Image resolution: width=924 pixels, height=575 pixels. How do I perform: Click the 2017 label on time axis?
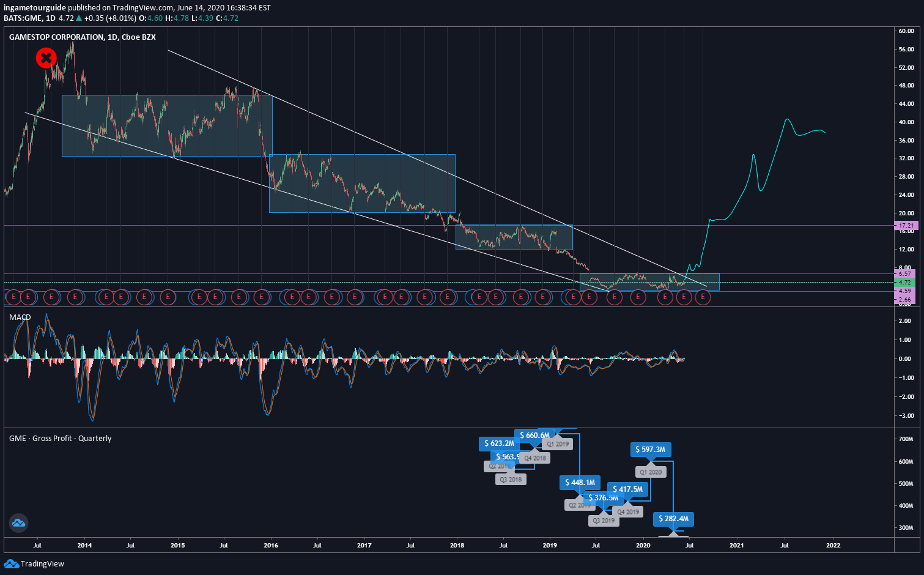pos(364,546)
